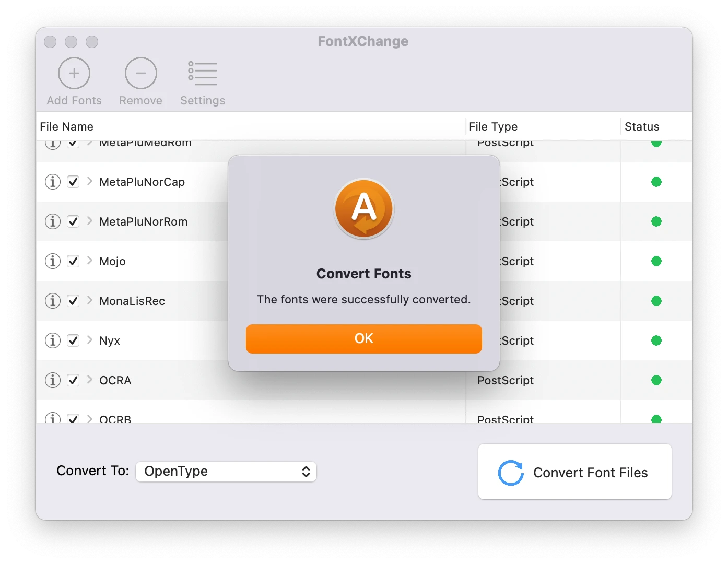728x564 pixels.
Task: Click the Convert Fonts dialog title
Action: point(364,274)
